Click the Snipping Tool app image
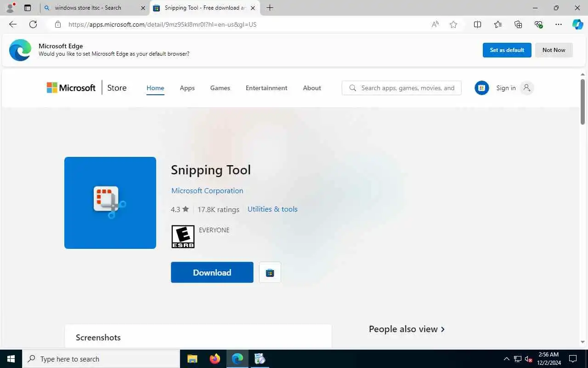This screenshot has width=588, height=368. pyautogui.click(x=110, y=203)
